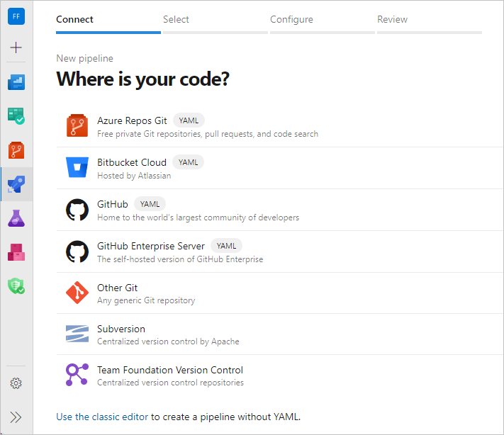Open project settings gear icon
This screenshot has height=435, width=504.
(16, 383)
